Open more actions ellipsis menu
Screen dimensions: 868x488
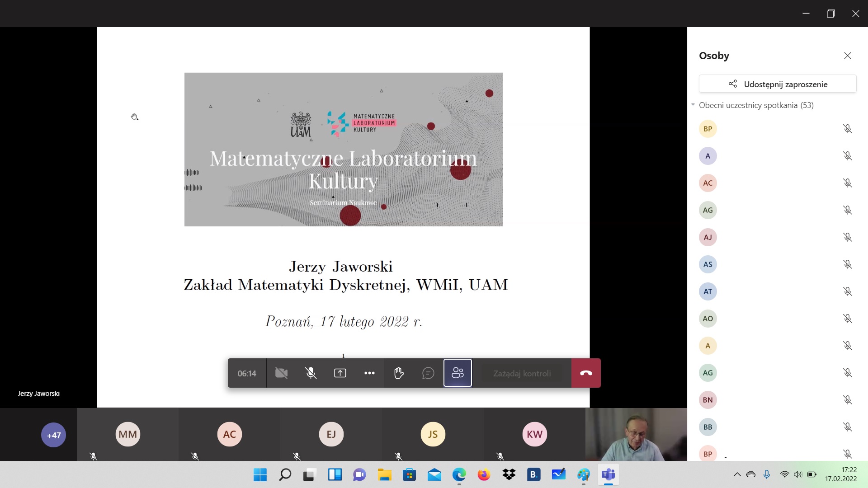(369, 373)
